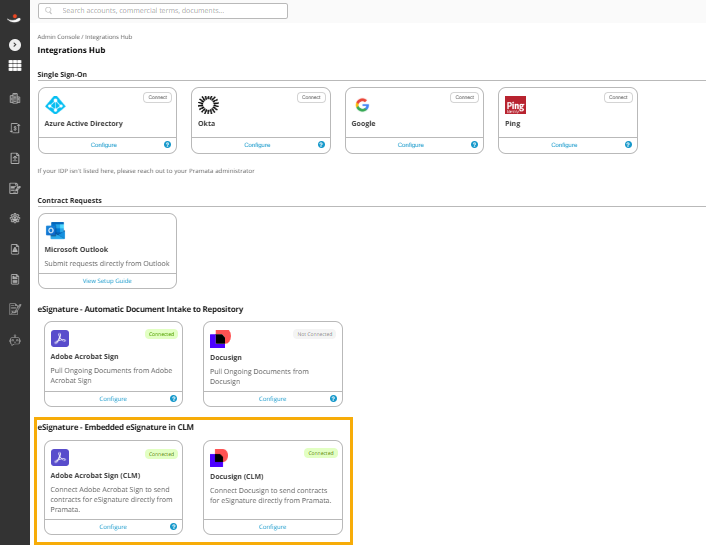Expand the sidebar with the arrow icon
Image resolution: width=706 pixels, height=545 pixels.
coord(15,45)
